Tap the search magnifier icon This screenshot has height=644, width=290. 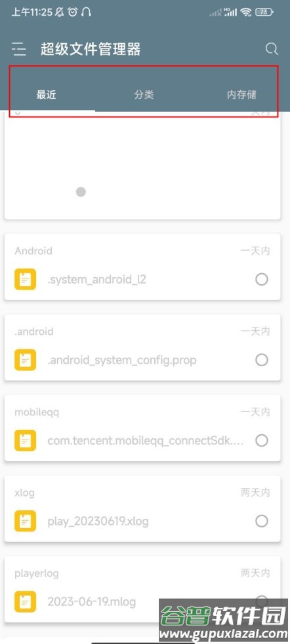click(272, 49)
